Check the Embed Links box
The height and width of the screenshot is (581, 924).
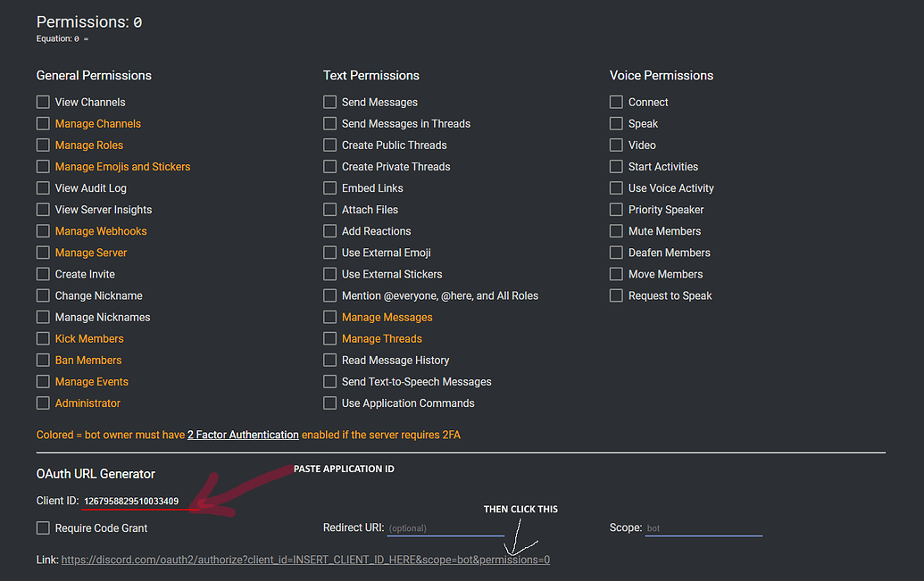point(330,188)
